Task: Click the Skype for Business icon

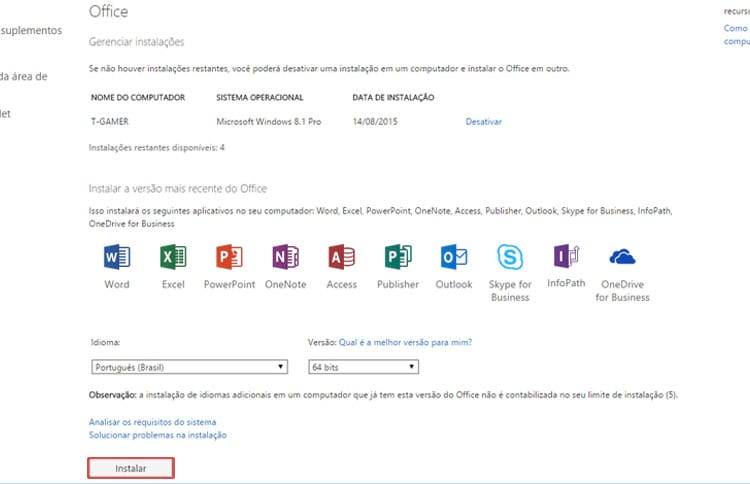Action: pyautogui.click(x=510, y=257)
